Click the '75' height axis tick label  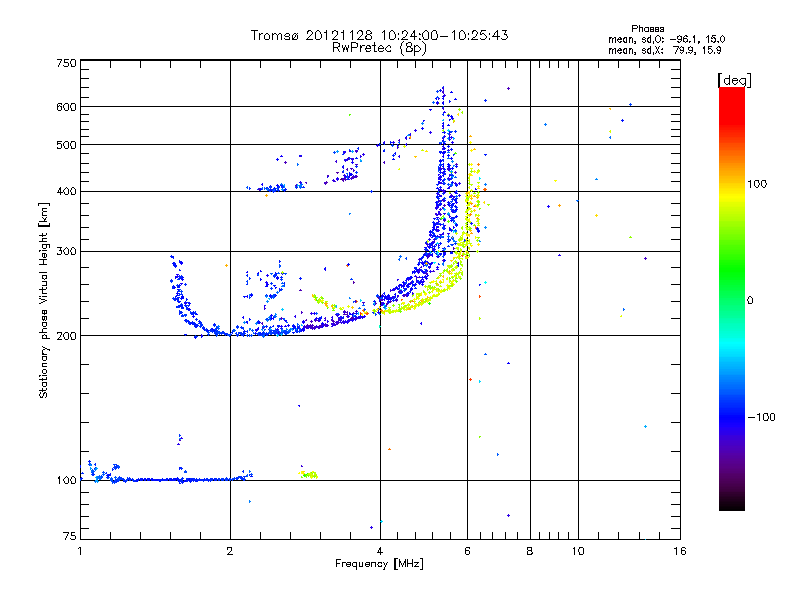[70, 536]
